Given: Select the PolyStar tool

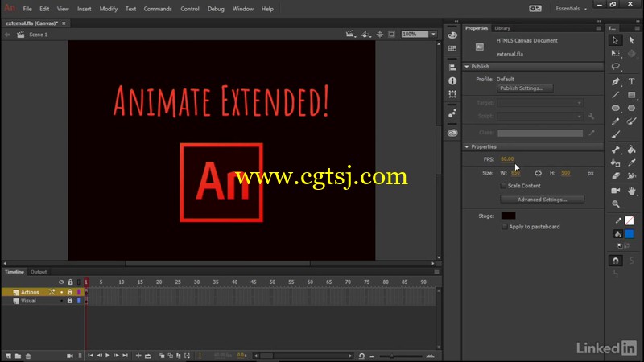Looking at the screenshot, I should pyautogui.click(x=631, y=108).
